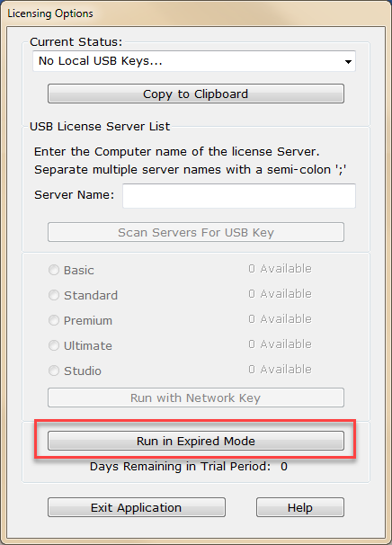Select the Studio license radio button
Screen dimensions: 392x545
54,371
